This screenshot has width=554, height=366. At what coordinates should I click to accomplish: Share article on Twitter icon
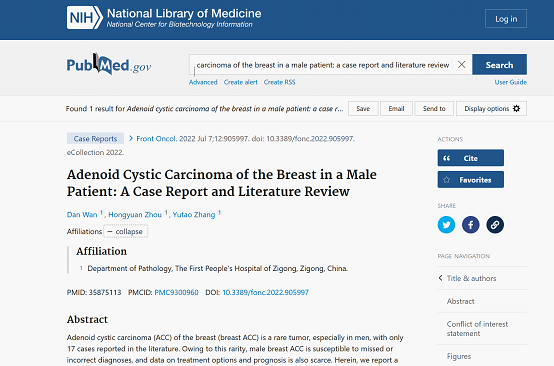click(446, 225)
